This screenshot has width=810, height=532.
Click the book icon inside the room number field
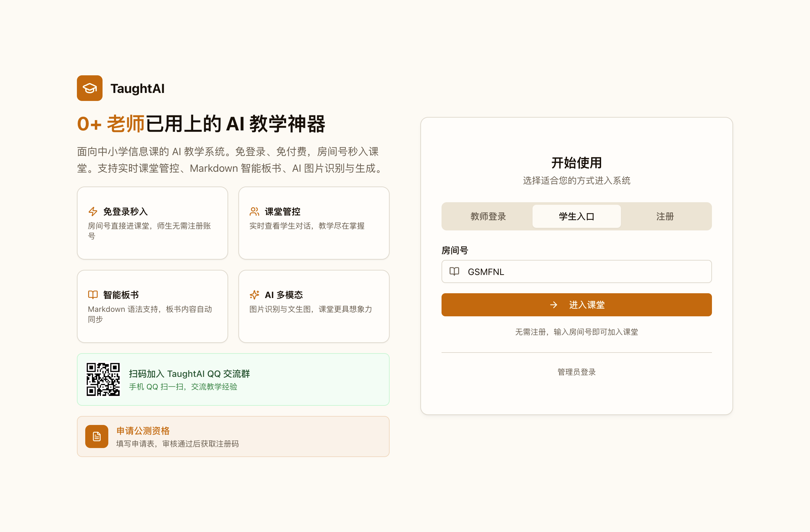point(454,271)
